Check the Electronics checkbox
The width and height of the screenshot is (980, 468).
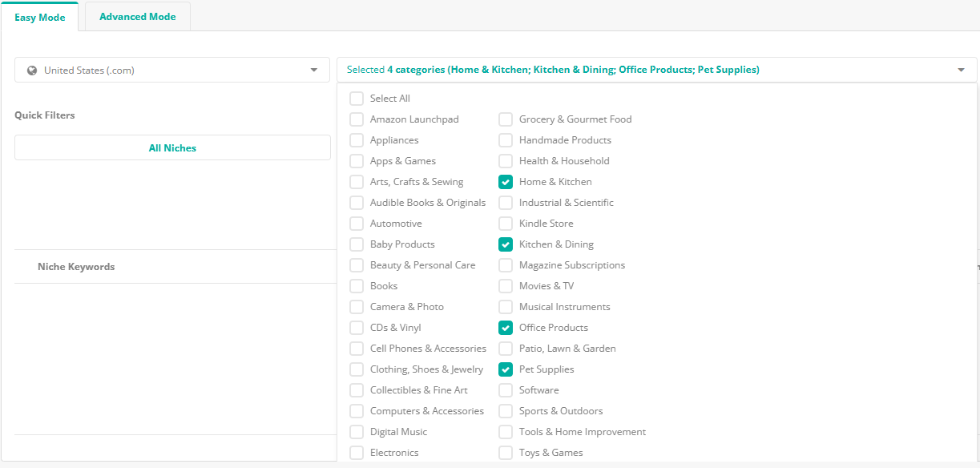pos(356,452)
